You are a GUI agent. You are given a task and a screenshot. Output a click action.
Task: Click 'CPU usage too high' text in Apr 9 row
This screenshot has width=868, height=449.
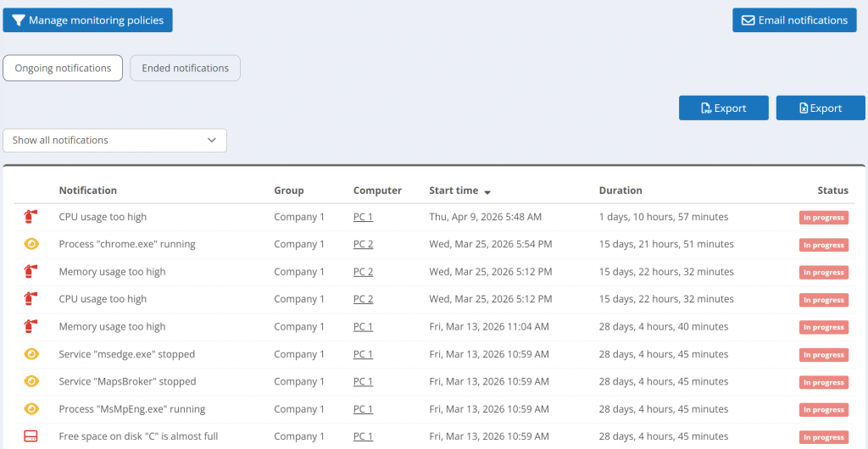click(x=103, y=217)
